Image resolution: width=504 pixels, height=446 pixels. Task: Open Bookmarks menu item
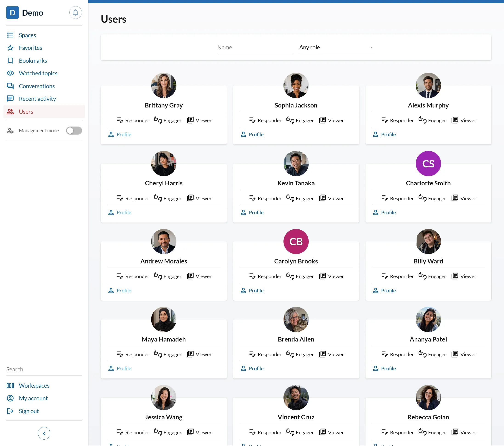coord(33,60)
